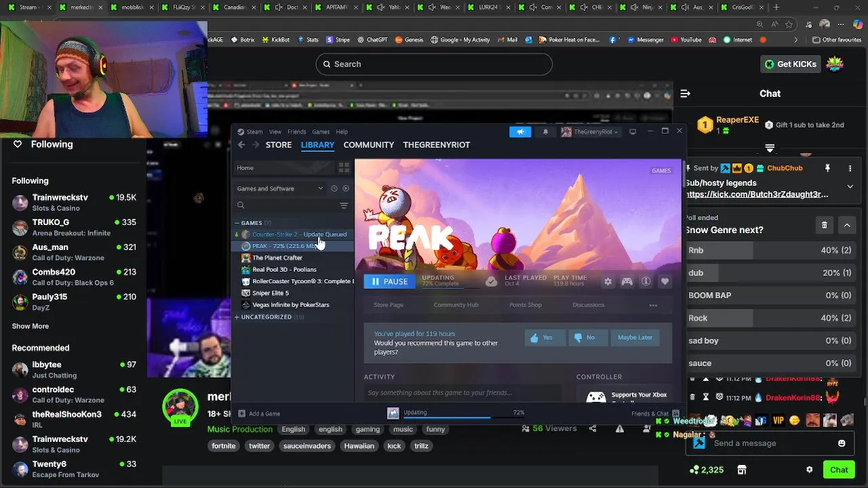The height and width of the screenshot is (488, 868).
Task: Choose Maybe Later on the recommendation prompt
Action: [x=635, y=338]
